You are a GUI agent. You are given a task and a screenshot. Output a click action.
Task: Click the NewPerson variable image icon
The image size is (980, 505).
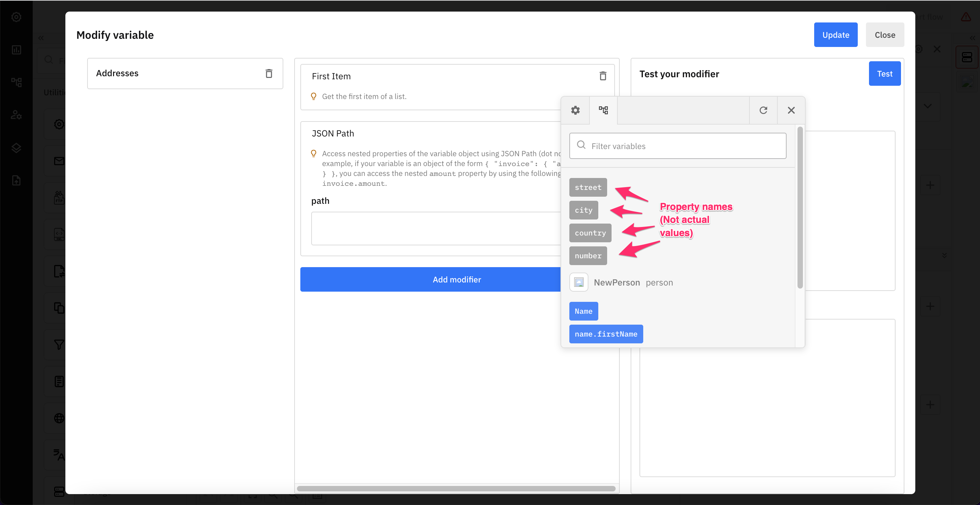pos(579,282)
